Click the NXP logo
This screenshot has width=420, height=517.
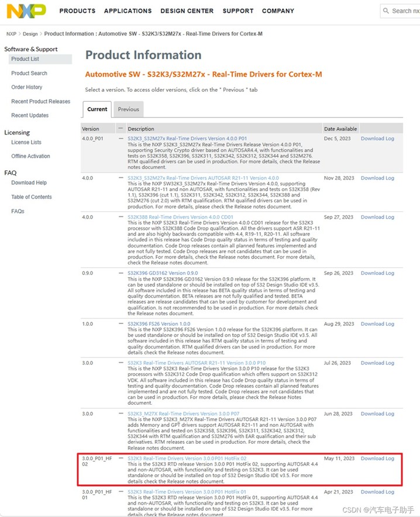pos(27,11)
